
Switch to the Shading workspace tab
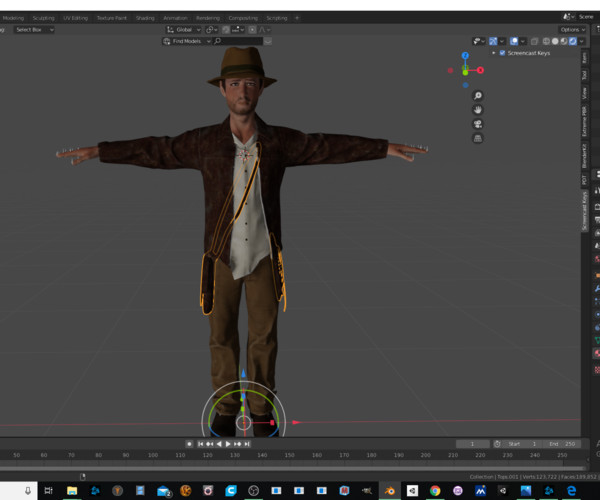[x=145, y=18]
